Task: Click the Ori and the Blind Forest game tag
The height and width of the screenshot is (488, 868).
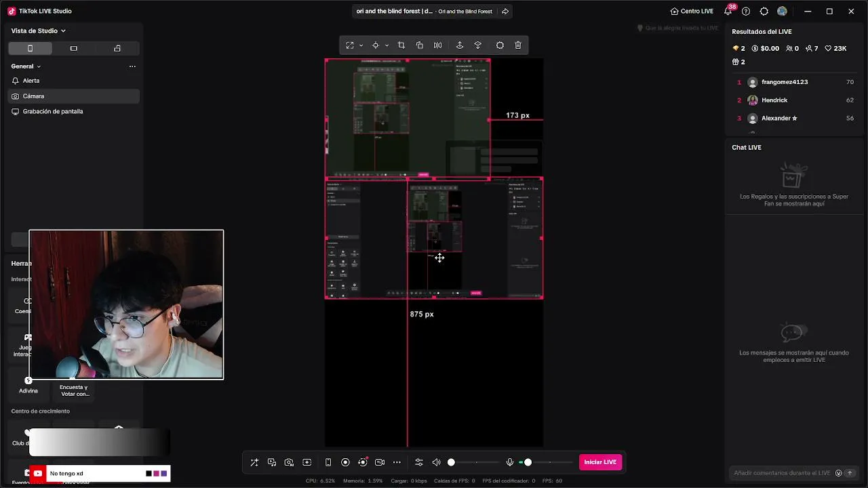Action: [465, 12]
